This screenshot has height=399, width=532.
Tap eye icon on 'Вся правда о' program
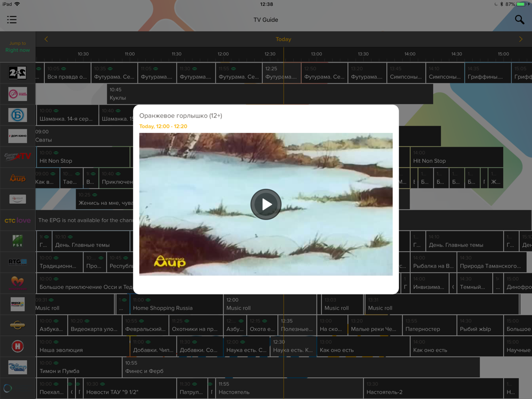(x=64, y=69)
